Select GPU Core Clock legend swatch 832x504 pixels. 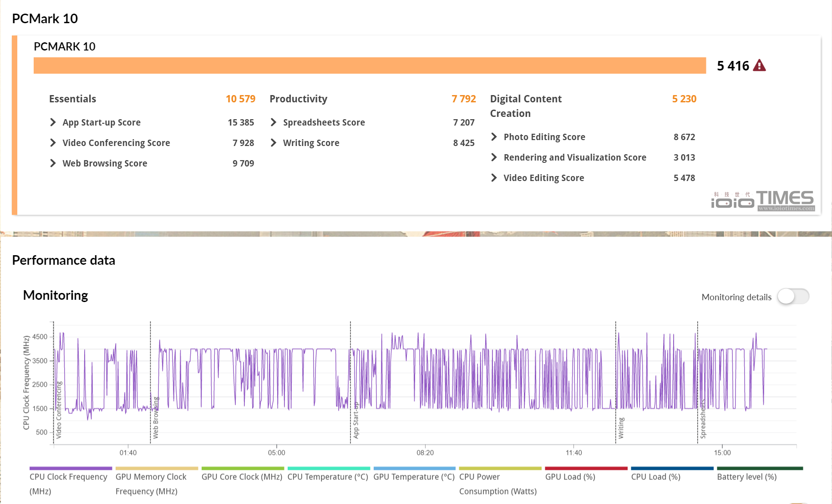pos(243,468)
